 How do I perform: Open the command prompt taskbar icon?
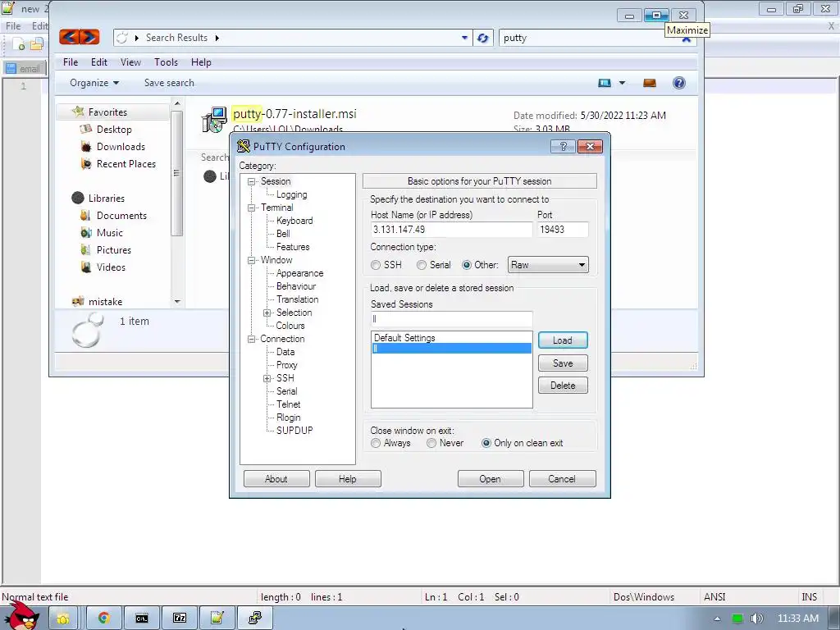(x=141, y=618)
